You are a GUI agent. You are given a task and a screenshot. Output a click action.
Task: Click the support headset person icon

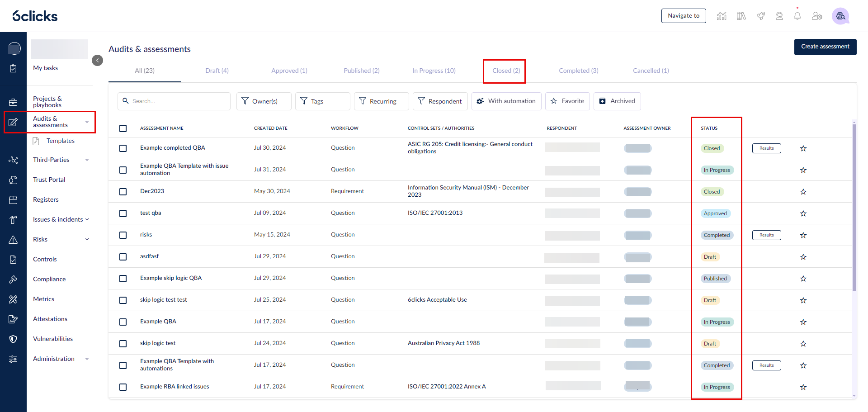[x=779, y=16]
